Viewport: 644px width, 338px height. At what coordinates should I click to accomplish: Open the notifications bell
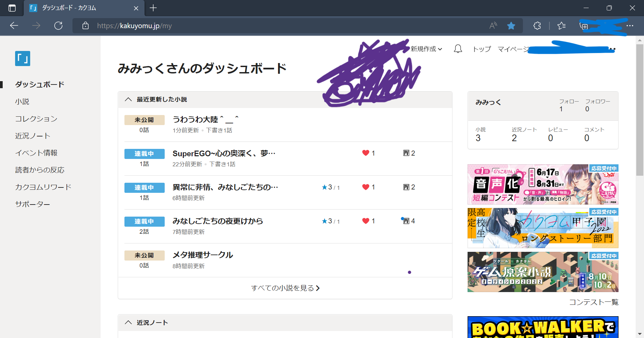458,49
